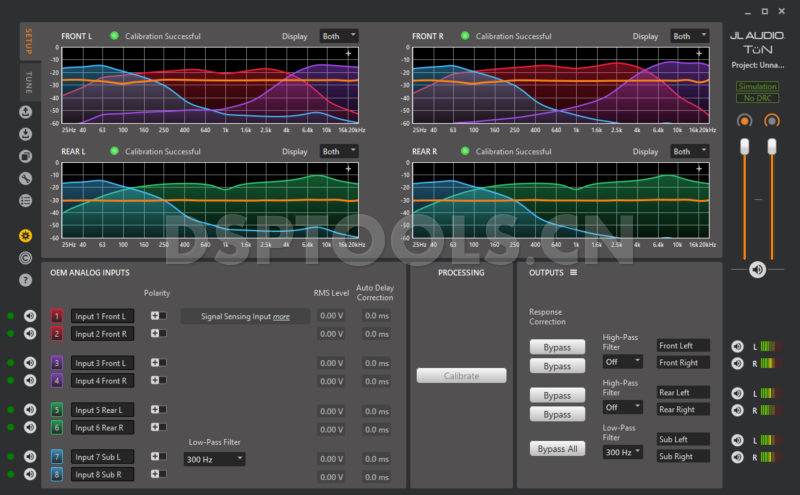Click the Signal Sensing Input more link

tap(281, 316)
